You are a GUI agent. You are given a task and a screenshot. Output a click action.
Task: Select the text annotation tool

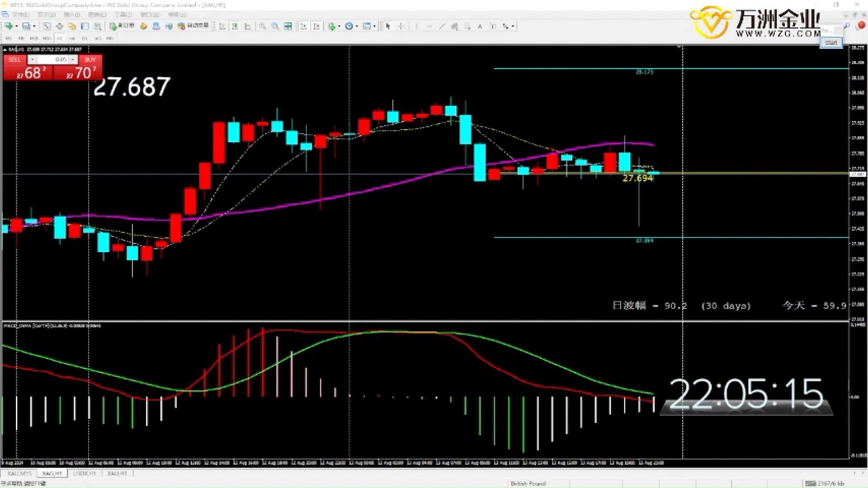point(480,26)
